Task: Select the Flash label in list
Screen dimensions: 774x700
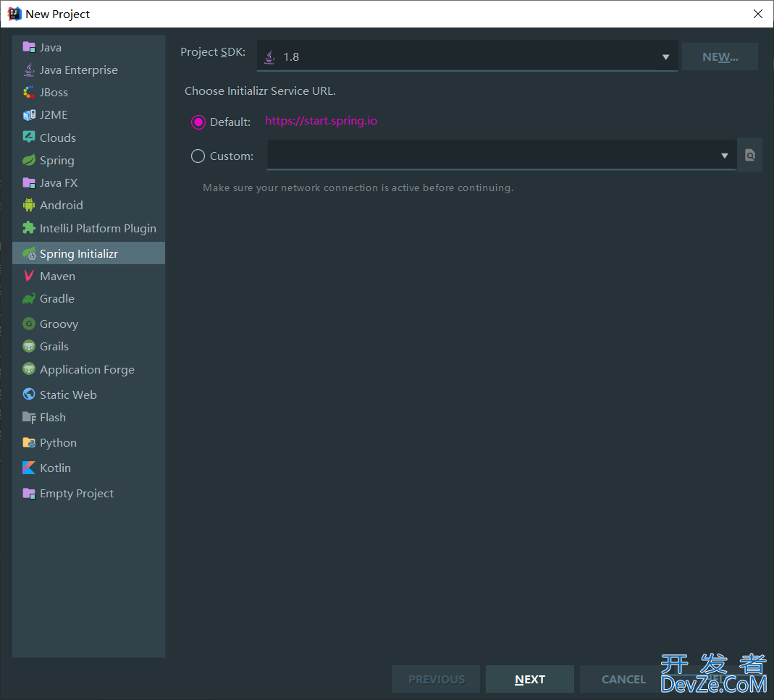Action: point(52,417)
